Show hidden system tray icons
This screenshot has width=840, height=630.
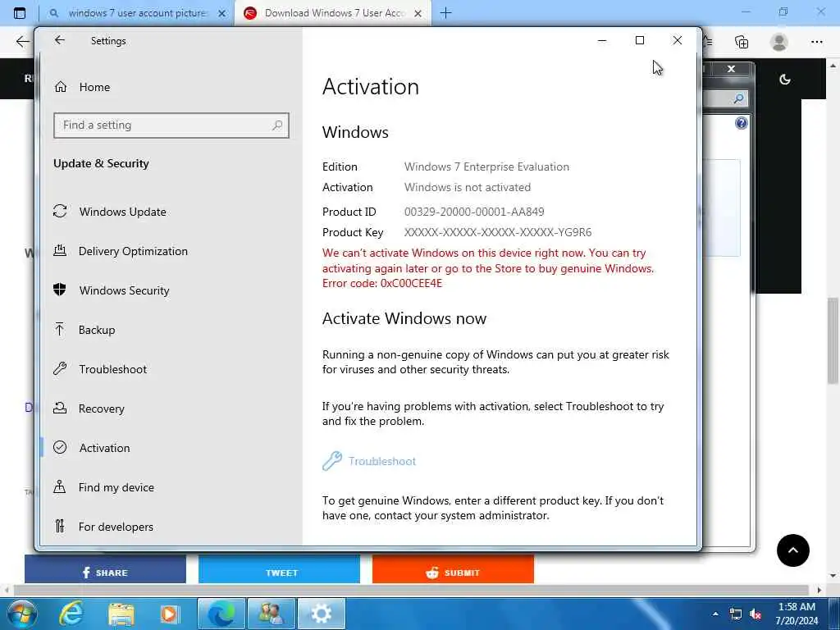[x=715, y=614]
